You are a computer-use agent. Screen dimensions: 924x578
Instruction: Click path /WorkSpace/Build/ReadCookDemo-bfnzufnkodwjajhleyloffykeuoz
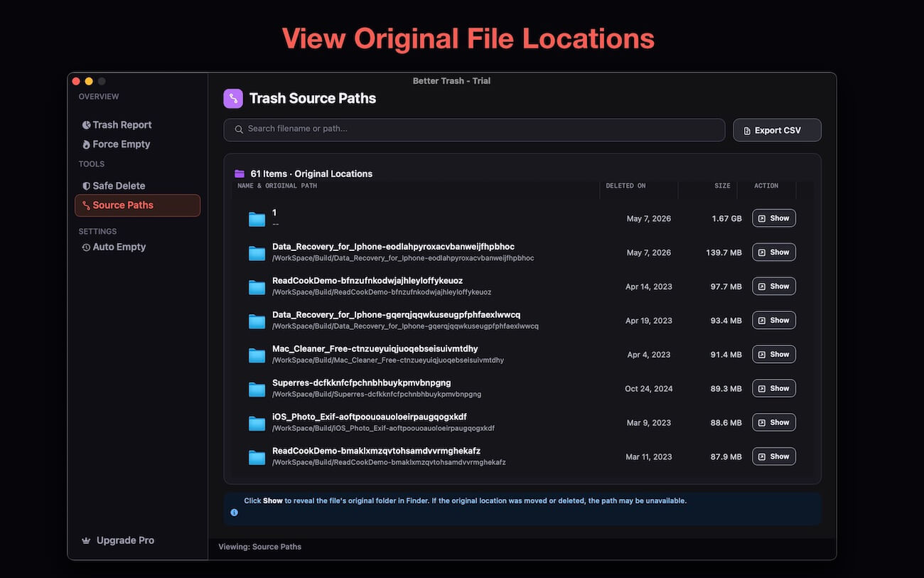click(382, 292)
